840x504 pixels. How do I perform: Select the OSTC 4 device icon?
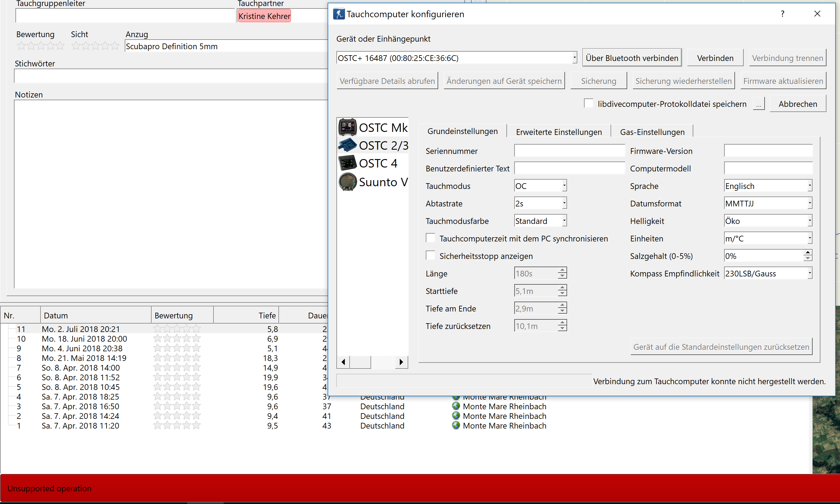[347, 163]
